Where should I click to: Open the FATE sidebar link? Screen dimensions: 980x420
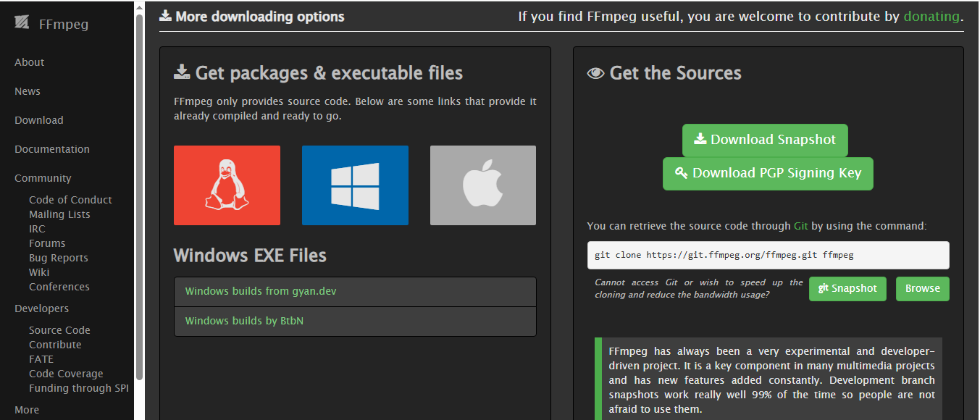pos(41,359)
